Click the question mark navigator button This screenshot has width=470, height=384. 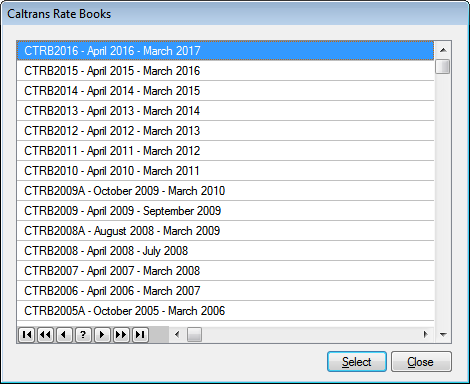click(83, 334)
